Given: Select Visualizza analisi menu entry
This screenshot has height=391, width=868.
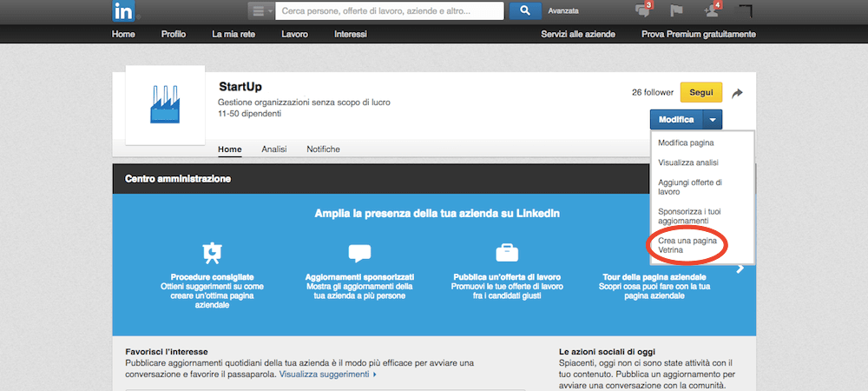Looking at the screenshot, I should tap(688, 162).
